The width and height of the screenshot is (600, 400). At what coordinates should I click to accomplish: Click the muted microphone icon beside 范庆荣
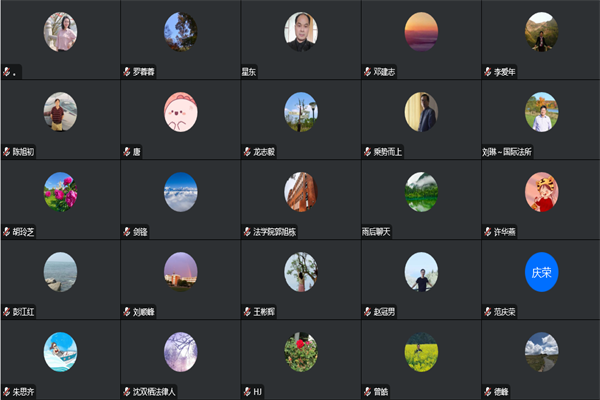[488, 312]
